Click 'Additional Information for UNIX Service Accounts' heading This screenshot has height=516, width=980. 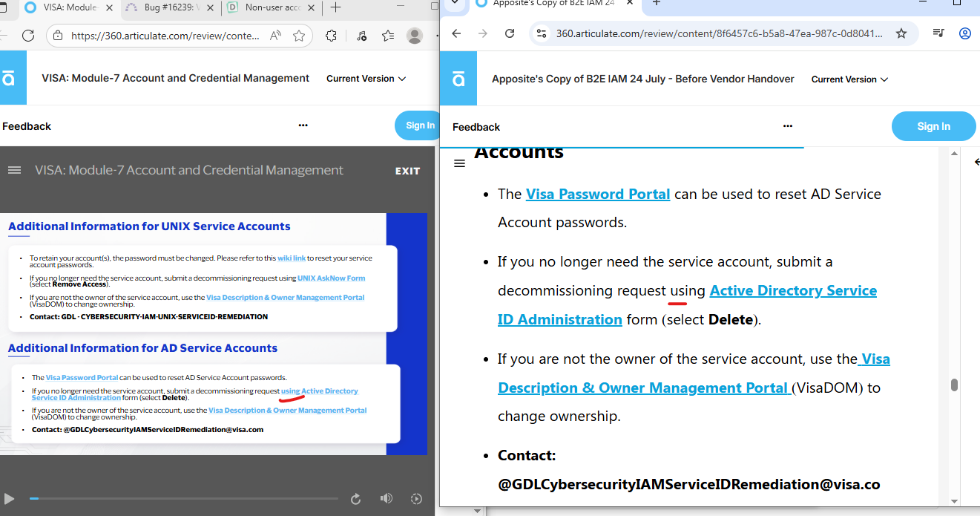tap(149, 226)
